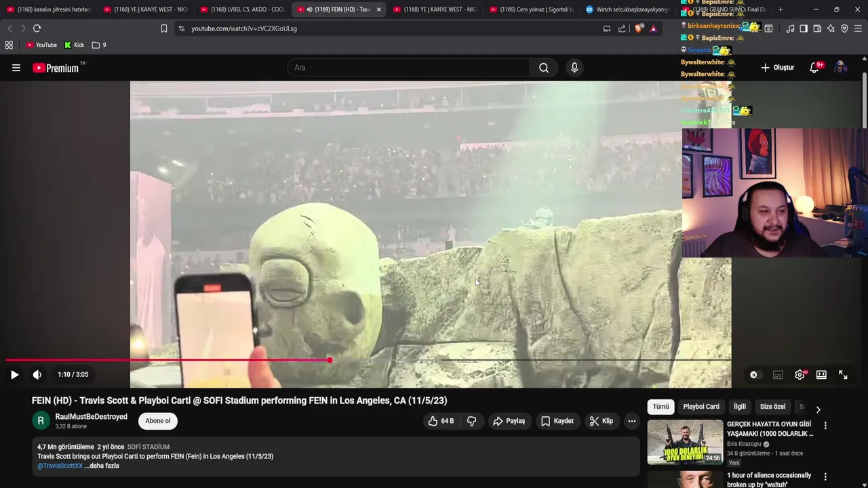Open options for 1 hour of silence video
This screenshot has height=488, width=868.
coord(825,477)
